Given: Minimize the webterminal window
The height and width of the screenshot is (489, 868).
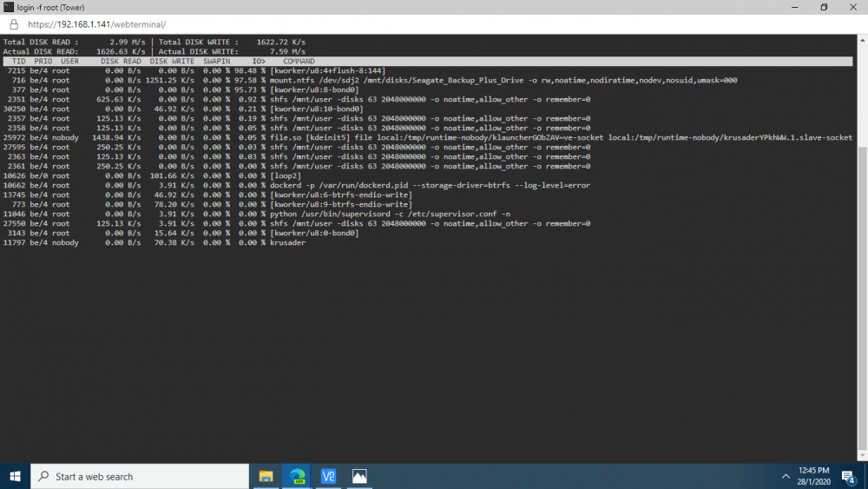Looking at the screenshot, I should pyautogui.click(x=795, y=7).
